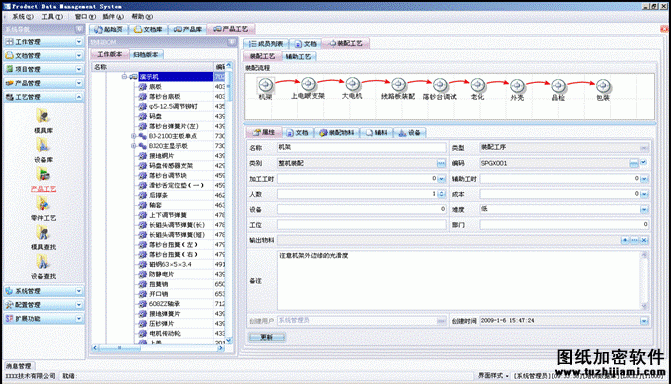Viewport: 671px width, 384px height.
Task: Open the 设备库 folder icon
Action: 43,145
